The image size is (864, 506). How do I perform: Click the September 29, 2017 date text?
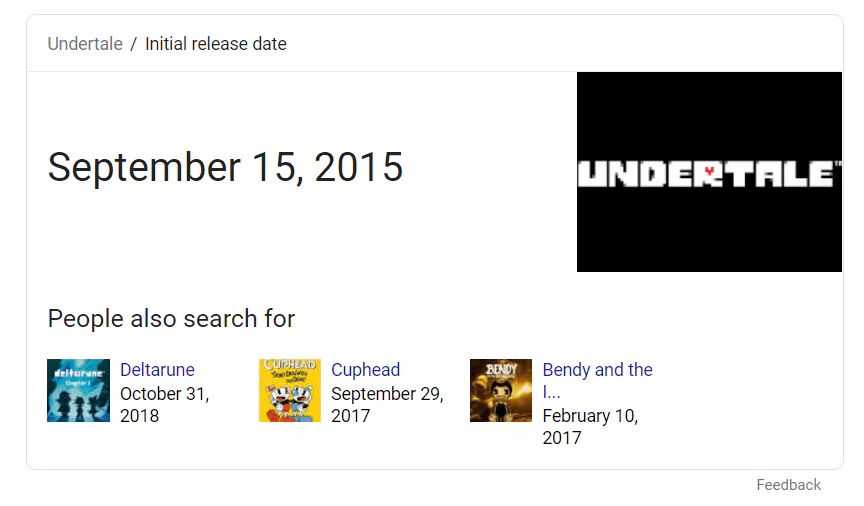click(x=386, y=405)
